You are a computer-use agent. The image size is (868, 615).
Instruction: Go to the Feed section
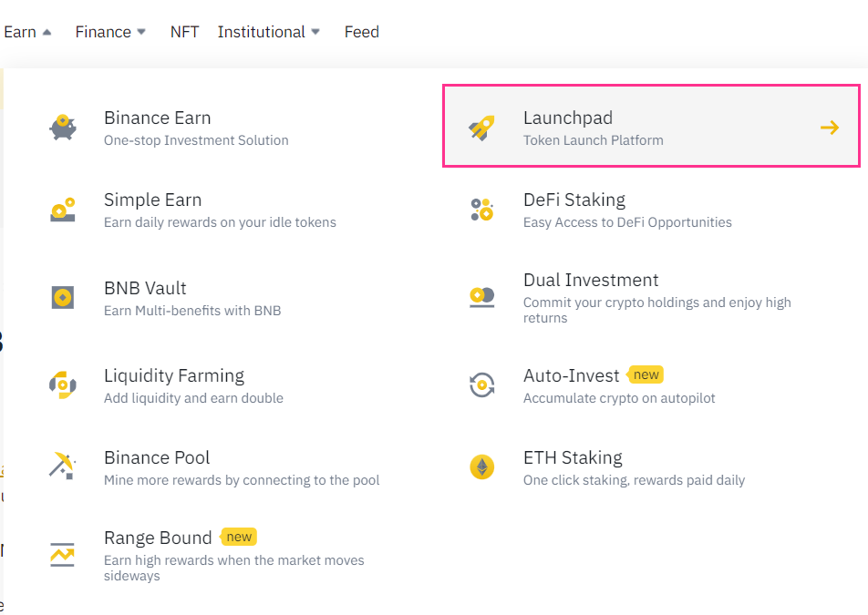[361, 31]
